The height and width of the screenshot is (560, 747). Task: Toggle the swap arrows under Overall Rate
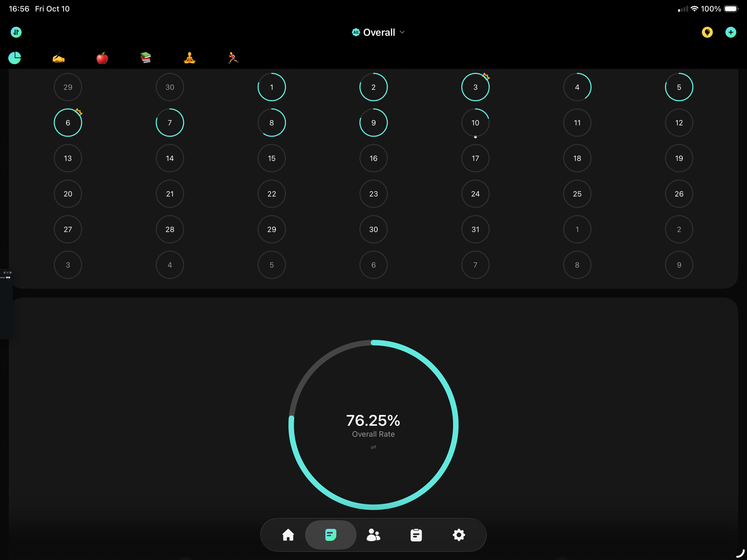373,447
